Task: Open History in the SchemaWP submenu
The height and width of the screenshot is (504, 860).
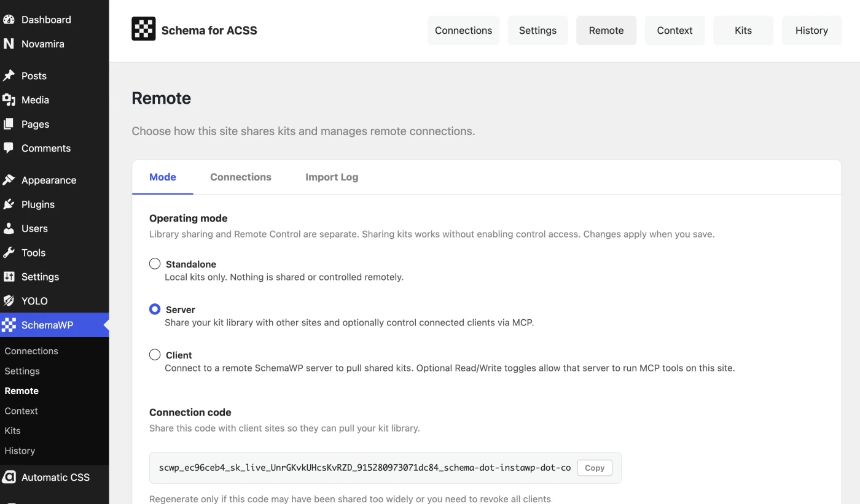Action: (x=20, y=451)
